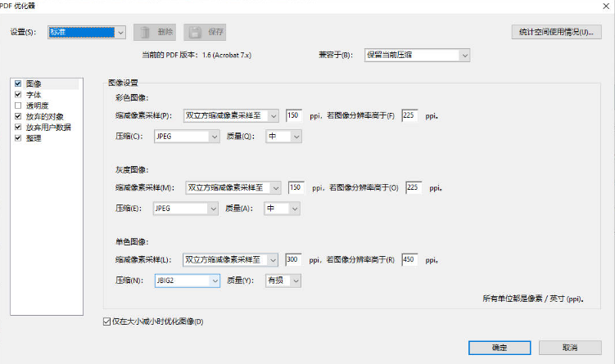Image resolution: width=615 pixels, height=364 pixels.
Task: Open the 兼容于 compatibility dropdown
Action: (x=417, y=56)
